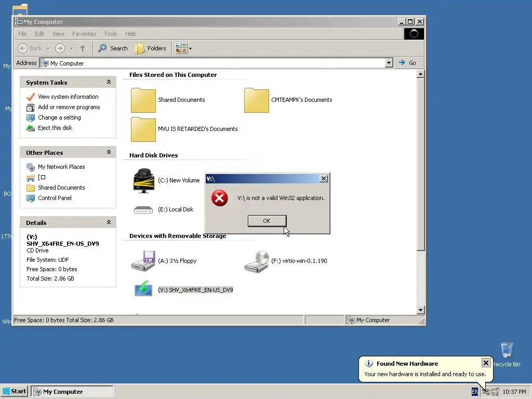Click the Search toolbar button

[113, 48]
